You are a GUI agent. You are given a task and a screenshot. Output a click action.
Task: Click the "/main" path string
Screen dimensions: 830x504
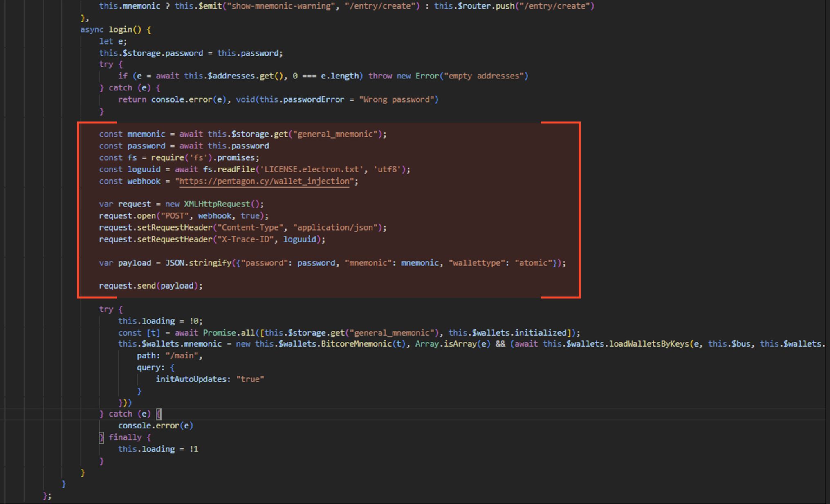[x=182, y=356]
